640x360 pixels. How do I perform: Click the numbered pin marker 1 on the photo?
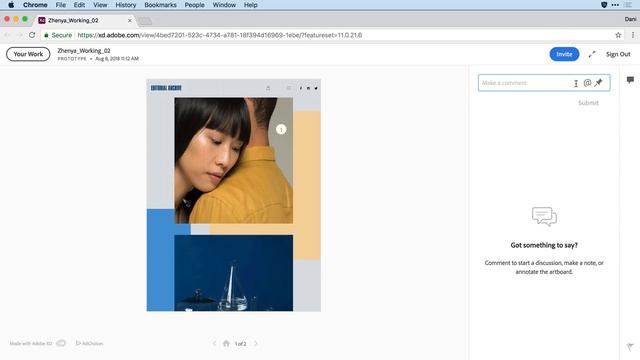281,129
